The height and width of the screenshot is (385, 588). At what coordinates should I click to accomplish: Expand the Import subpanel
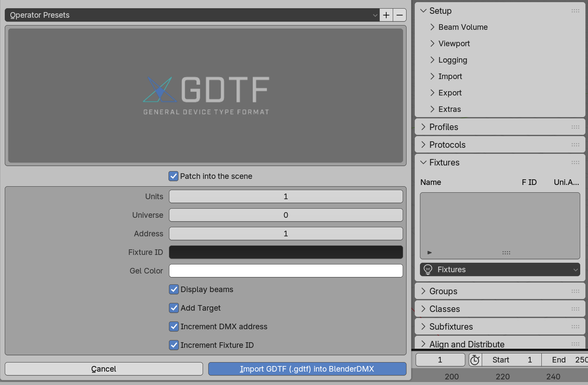click(x=432, y=76)
